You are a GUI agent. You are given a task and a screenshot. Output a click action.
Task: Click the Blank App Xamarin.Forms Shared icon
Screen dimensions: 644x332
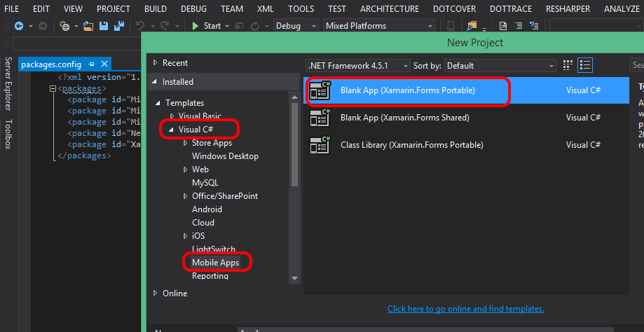pos(320,118)
